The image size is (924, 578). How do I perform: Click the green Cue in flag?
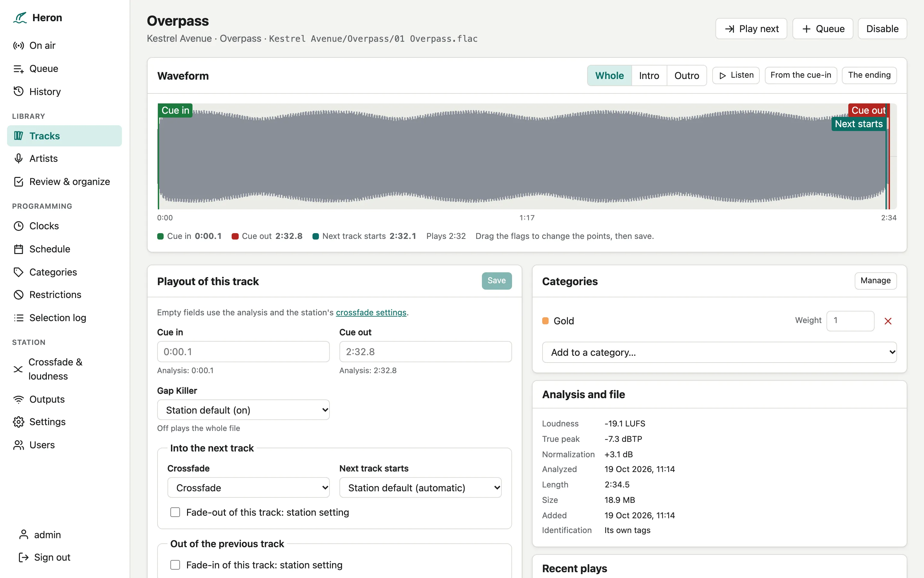(x=175, y=110)
